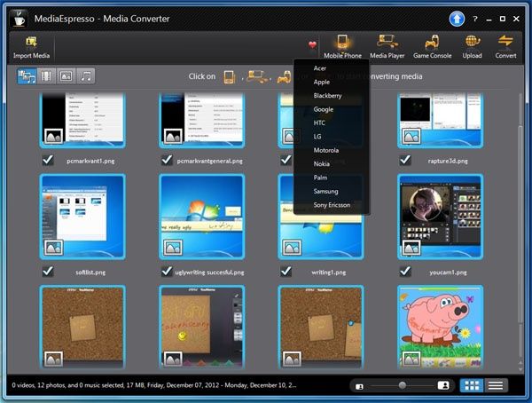The image size is (532, 403).
Task: Uncheck youcam1.png
Action: (405, 271)
